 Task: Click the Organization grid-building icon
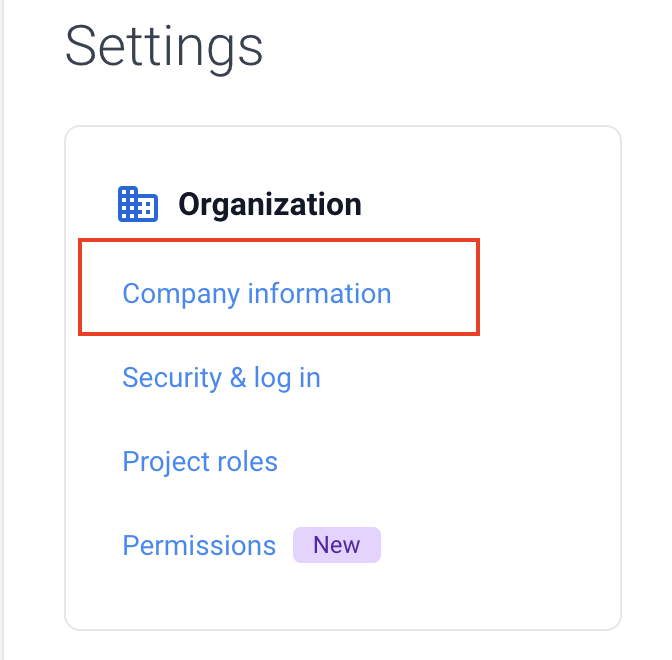click(138, 204)
